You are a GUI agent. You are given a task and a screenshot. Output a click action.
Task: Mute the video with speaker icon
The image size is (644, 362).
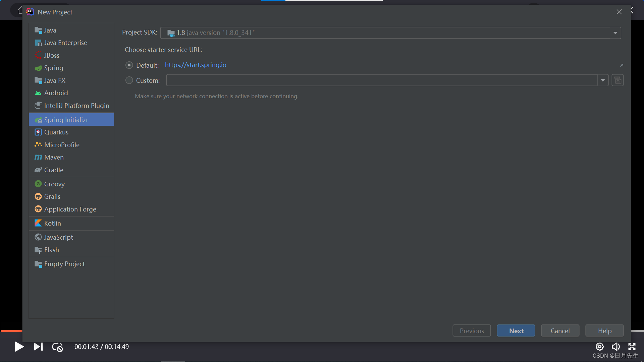point(615,347)
